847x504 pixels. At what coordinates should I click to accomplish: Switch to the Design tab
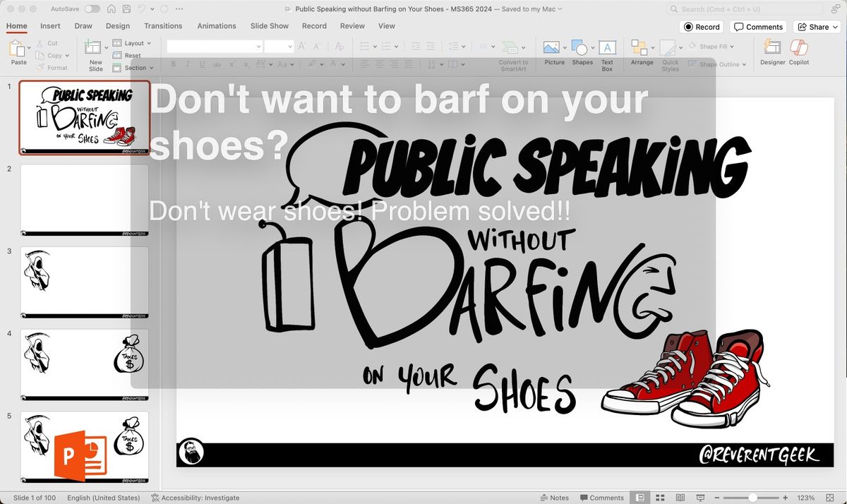[118, 26]
